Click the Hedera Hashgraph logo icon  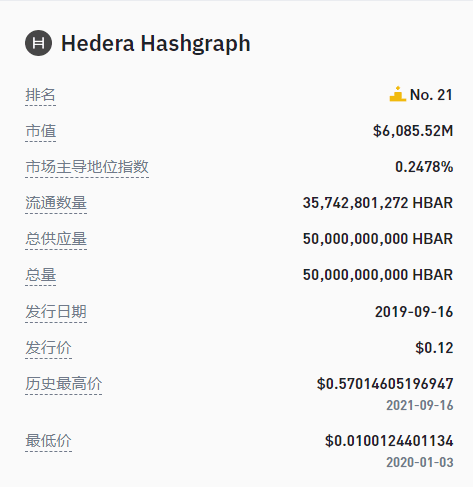[x=38, y=43]
